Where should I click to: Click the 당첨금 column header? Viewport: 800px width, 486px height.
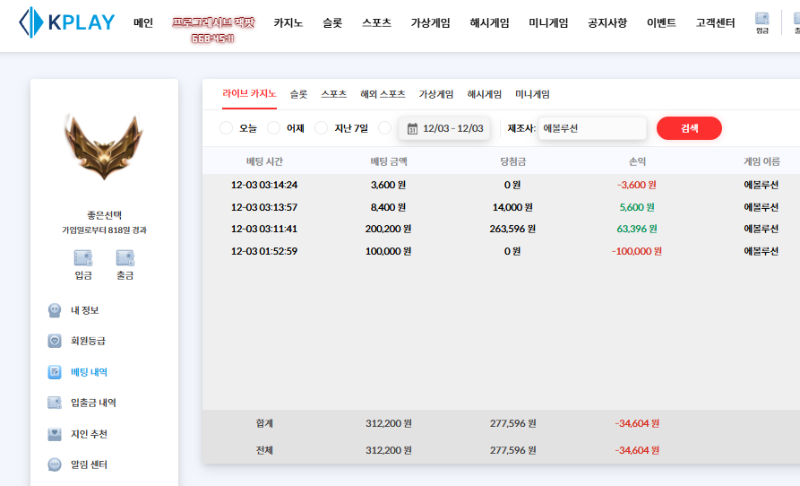coord(513,161)
